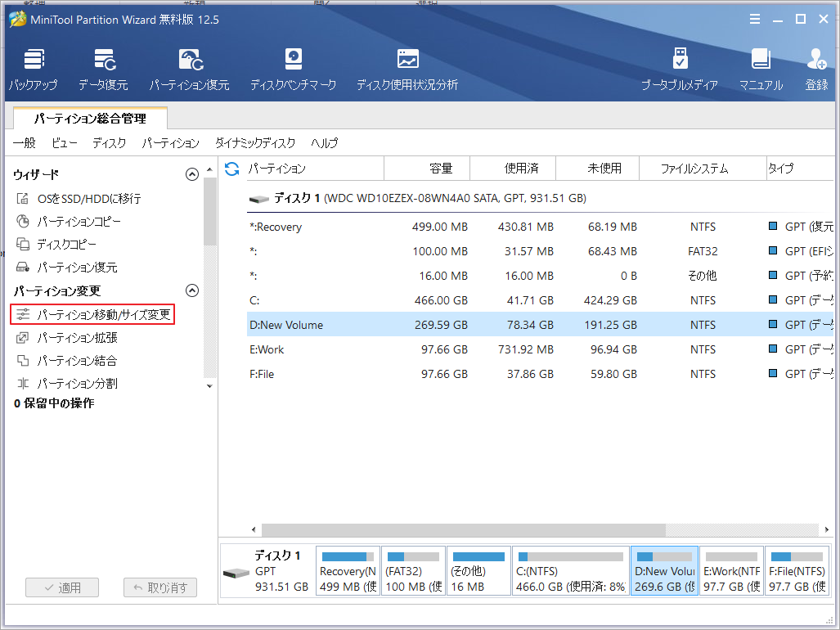Select the *:Recovery partition row
840x630 pixels.
pyautogui.click(x=540, y=227)
